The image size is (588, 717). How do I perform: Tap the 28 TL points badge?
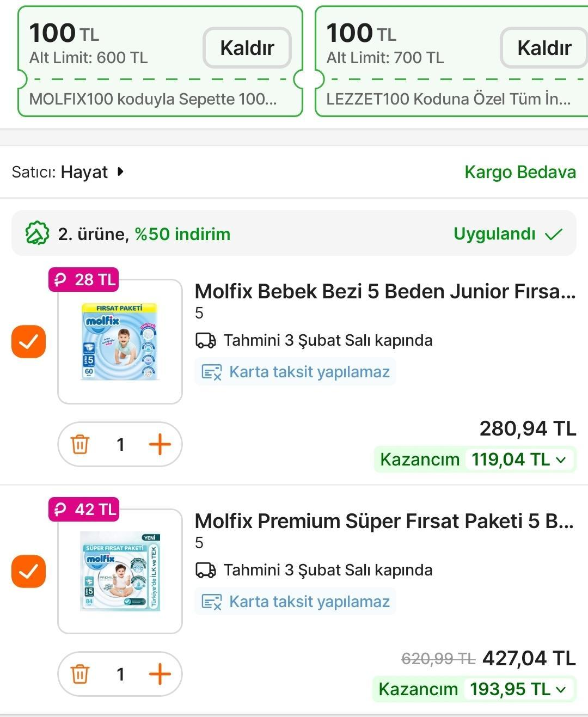click(x=84, y=280)
